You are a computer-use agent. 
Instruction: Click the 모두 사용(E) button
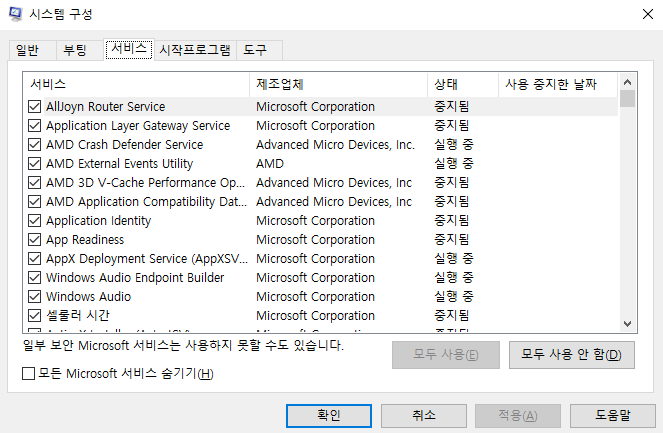click(446, 355)
